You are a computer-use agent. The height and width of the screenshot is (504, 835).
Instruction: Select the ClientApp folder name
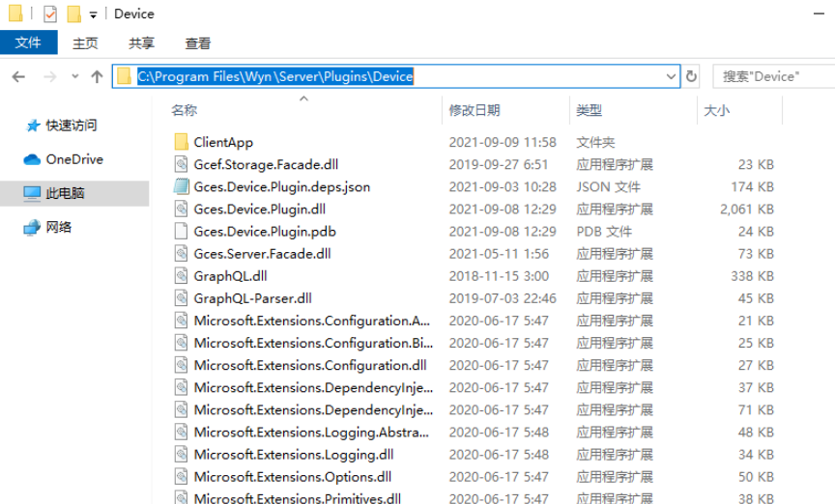coord(223,142)
